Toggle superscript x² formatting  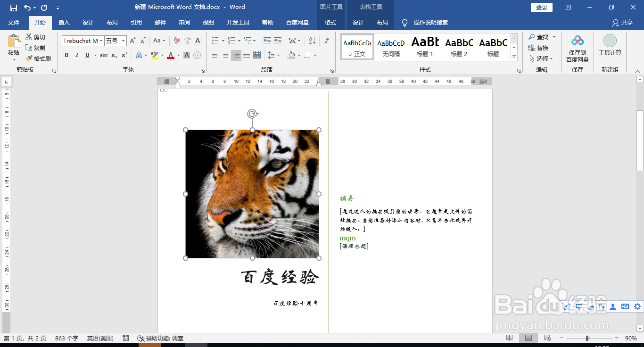[124, 55]
